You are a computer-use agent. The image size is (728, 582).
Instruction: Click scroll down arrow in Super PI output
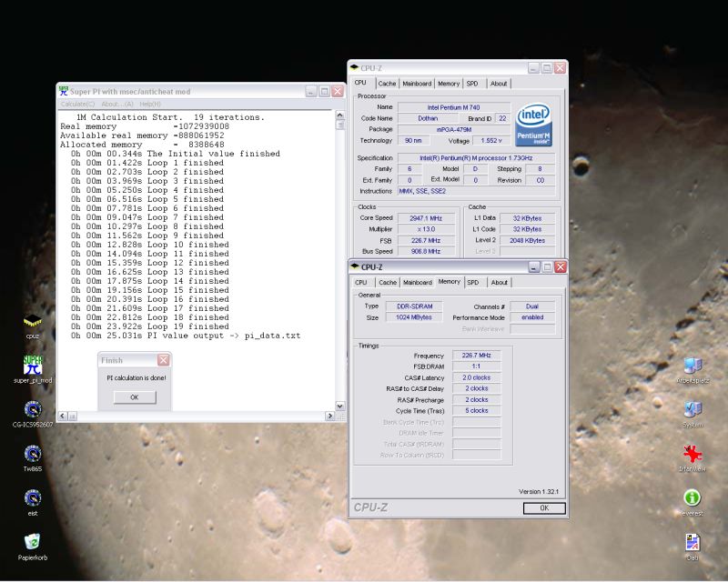(339, 406)
